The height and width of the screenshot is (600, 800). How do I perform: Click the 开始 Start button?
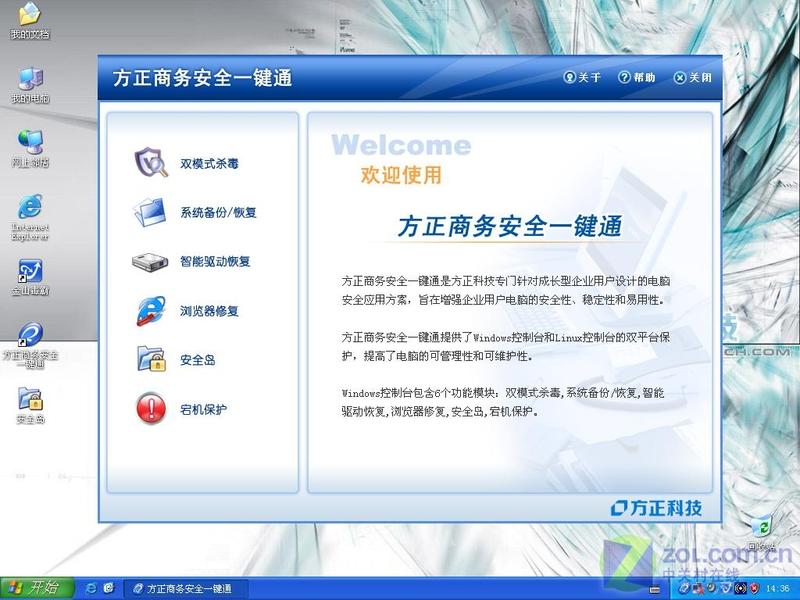coord(37,588)
